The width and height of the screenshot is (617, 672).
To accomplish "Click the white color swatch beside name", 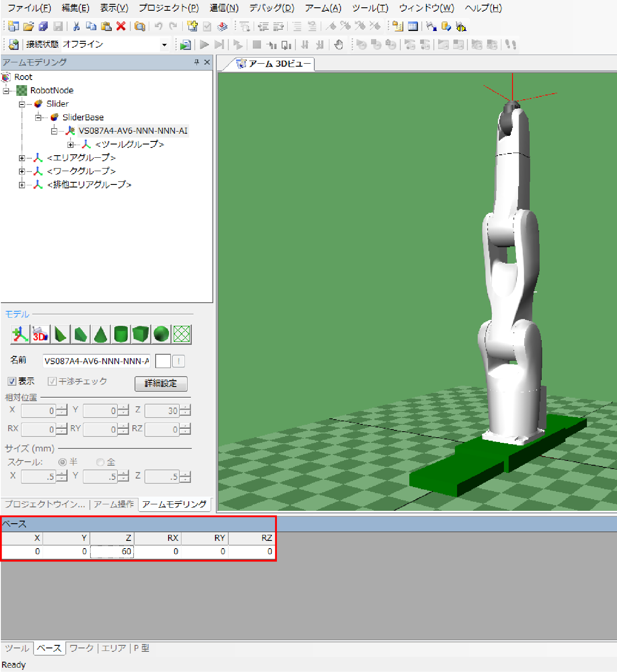I will coord(163,361).
